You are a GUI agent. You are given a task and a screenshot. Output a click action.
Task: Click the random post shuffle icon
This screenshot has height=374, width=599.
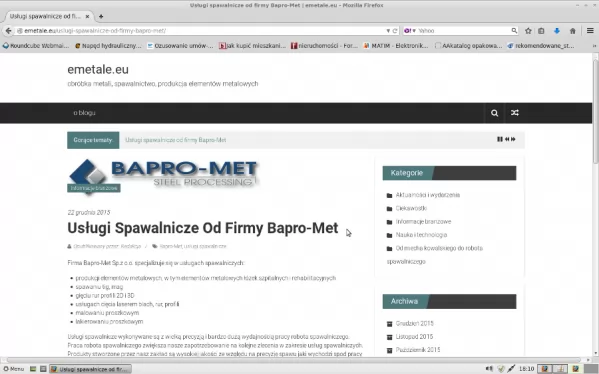515,113
